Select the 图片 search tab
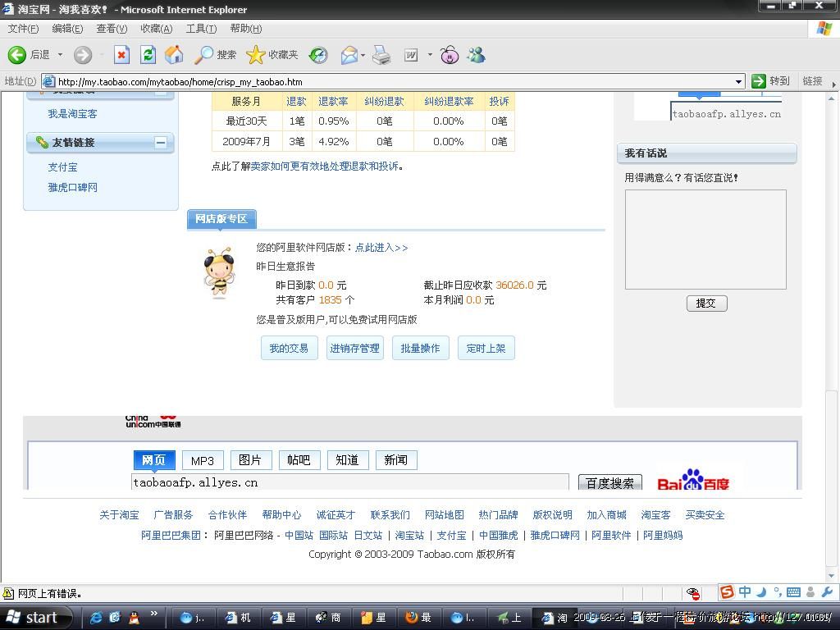This screenshot has width=840, height=630. (x=250, y=460)
